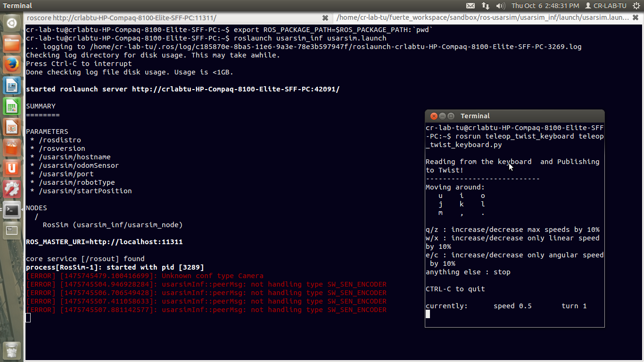The width and height of the screenshot is (644, 362).
Task: Open the Files manager from launcher
Action: click(x=12, y=44)
